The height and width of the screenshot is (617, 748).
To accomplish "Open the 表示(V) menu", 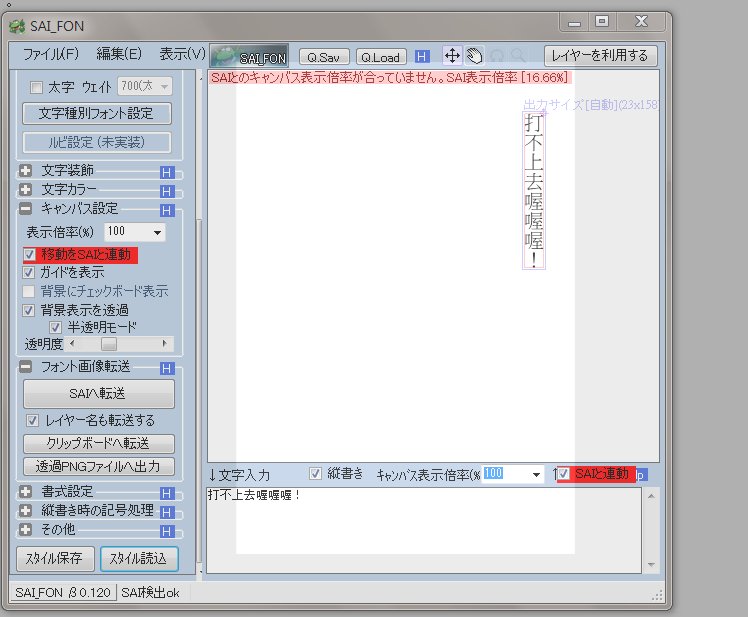I will 182,54.
